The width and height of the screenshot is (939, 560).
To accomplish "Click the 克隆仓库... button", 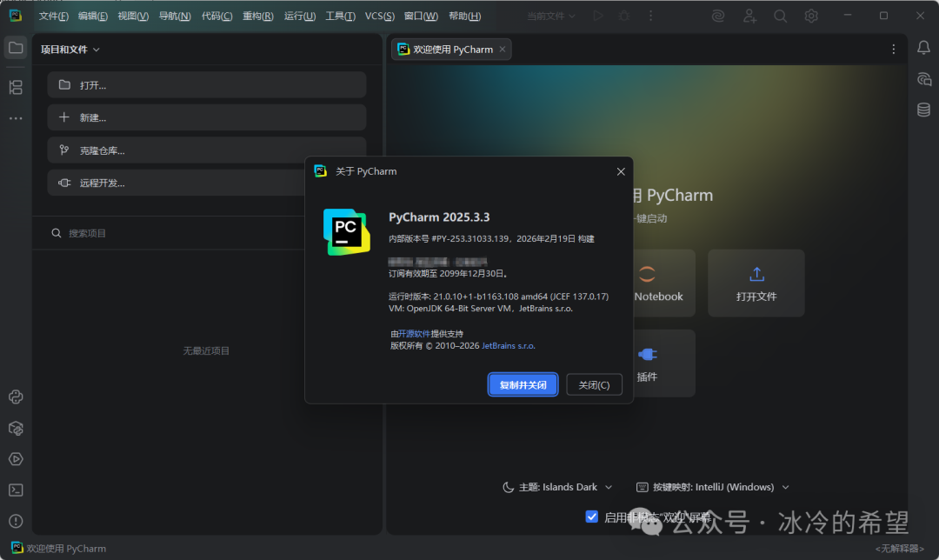I will pyautogui.click(x=207, y=150).
